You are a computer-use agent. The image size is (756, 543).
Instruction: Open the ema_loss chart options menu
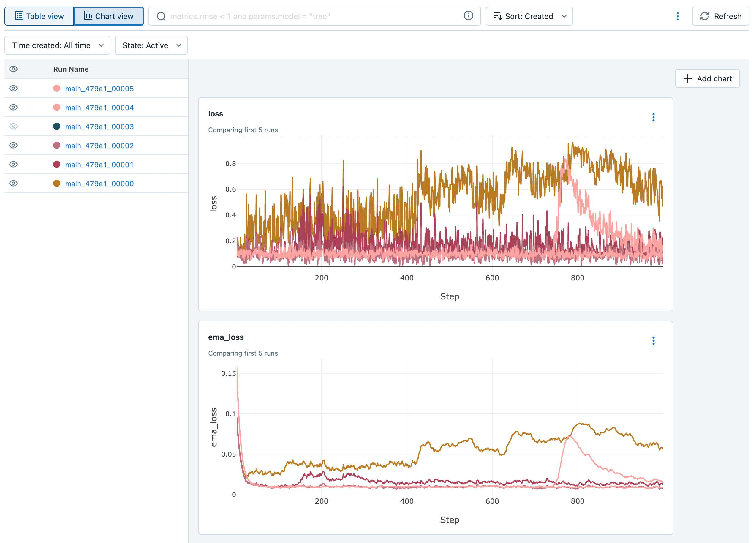coord(653,340)
